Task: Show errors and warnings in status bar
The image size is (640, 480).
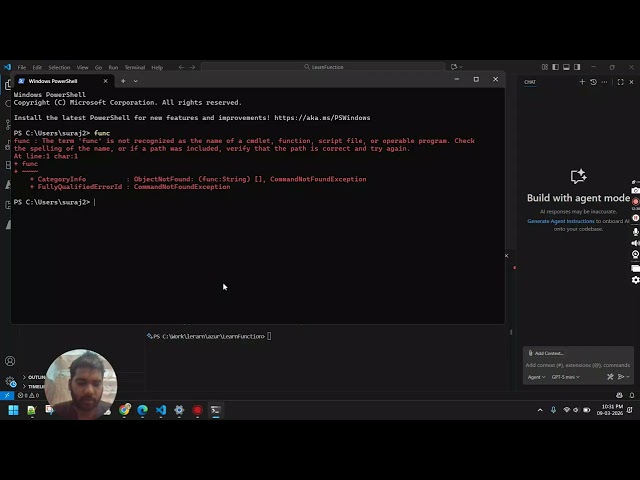Action: click(29, 395)
